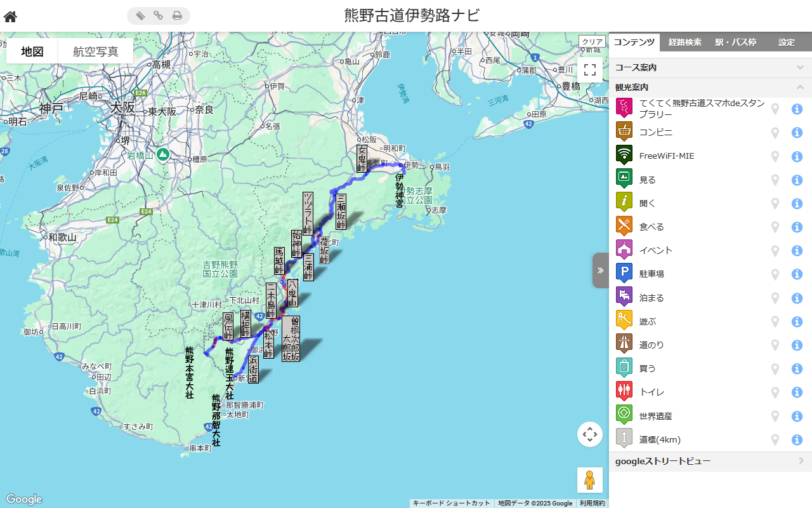Toggle map pins for コンビニ

point(775,133)
